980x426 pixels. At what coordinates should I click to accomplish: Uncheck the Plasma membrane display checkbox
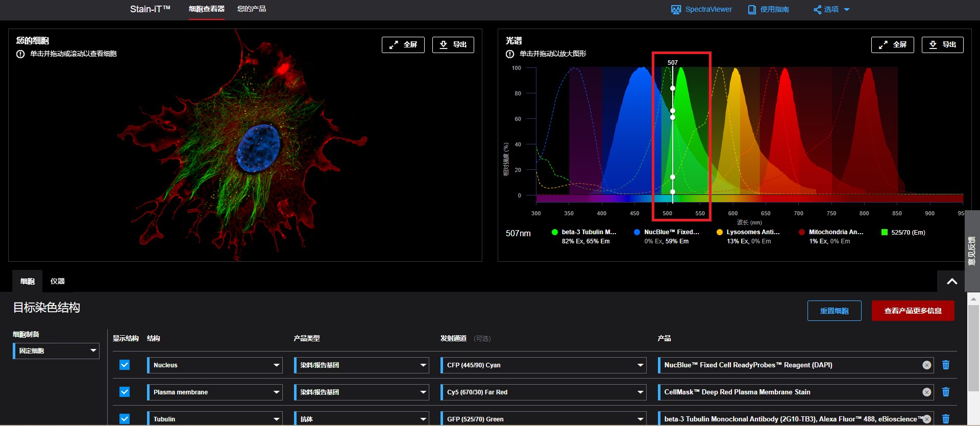[x=125, y=392]
